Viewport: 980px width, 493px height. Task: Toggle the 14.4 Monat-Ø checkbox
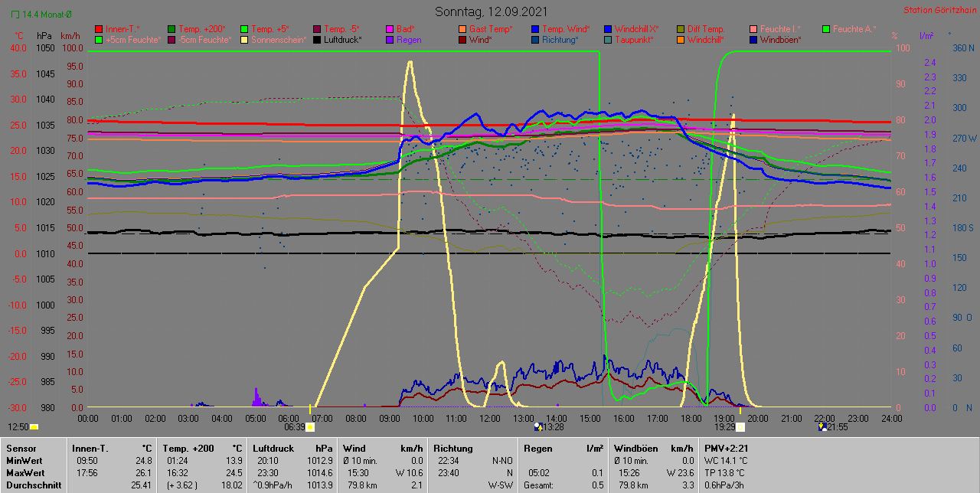15,14
